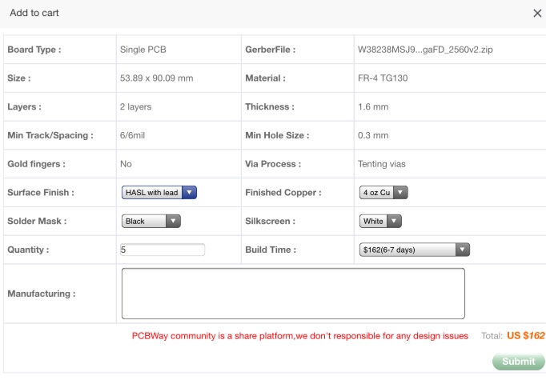This screenshot has width=546, height=392.
Task: Expand the Finished Copper dropdown
Action: (x=383, y=193)
